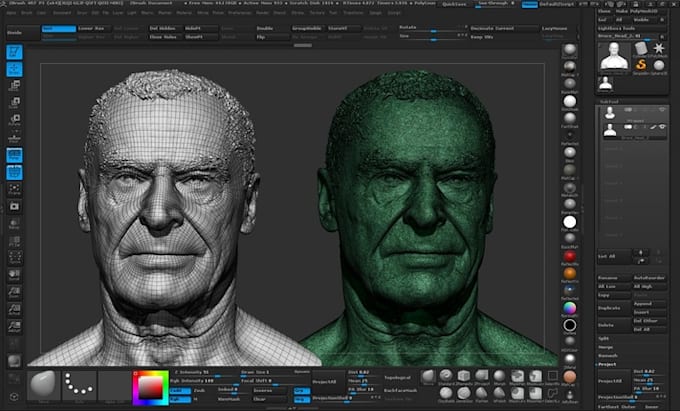Activate the Draw mode icon below Edit
This screenshot has width=680, height=411.
[x=14, y=69]
